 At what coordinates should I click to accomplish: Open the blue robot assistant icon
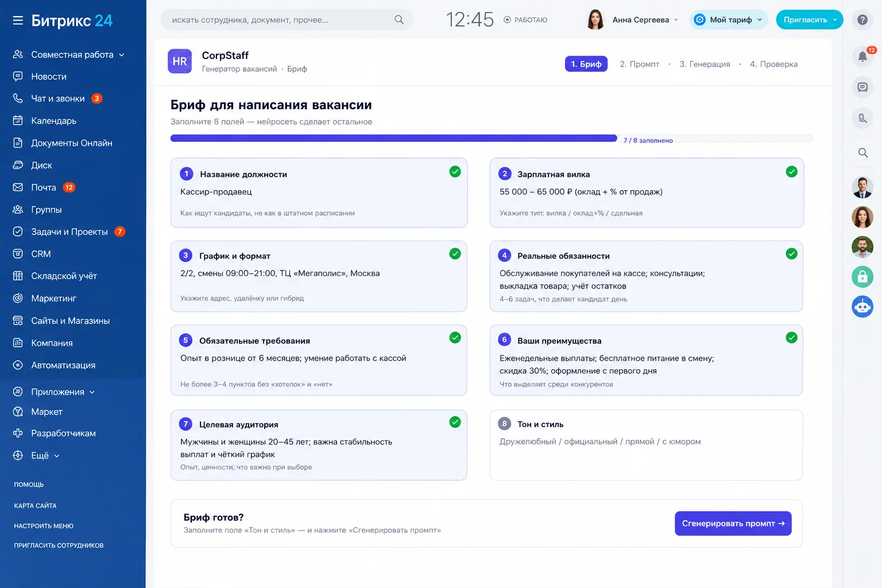[x=862, y=306]
